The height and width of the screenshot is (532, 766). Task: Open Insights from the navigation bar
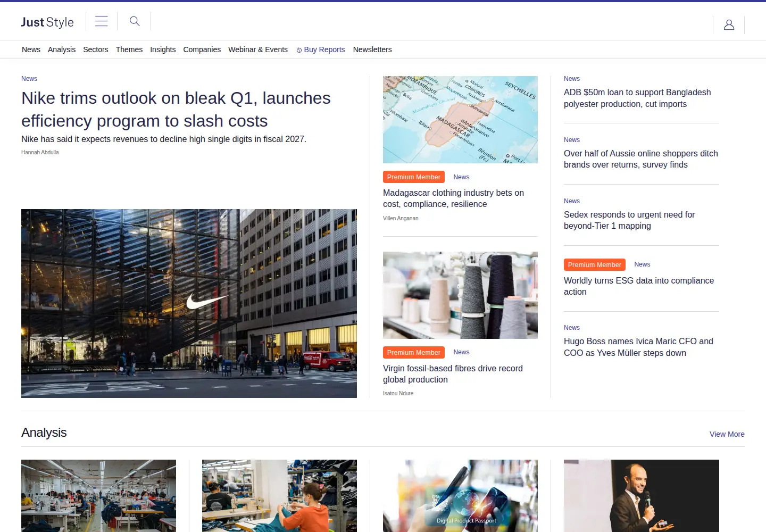163,49
